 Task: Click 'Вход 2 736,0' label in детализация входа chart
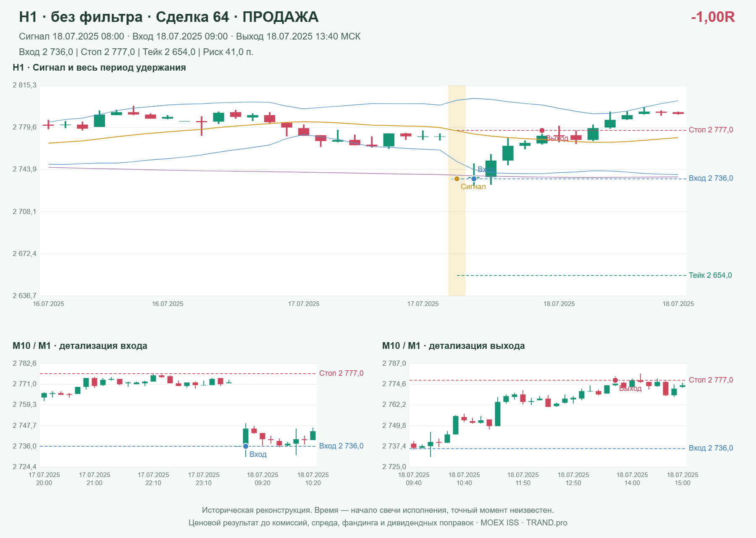coord(341,446)
